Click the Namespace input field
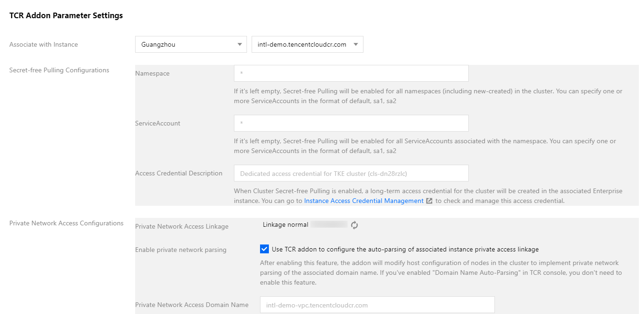Screen dimensions: 644x314 [351, 73]
